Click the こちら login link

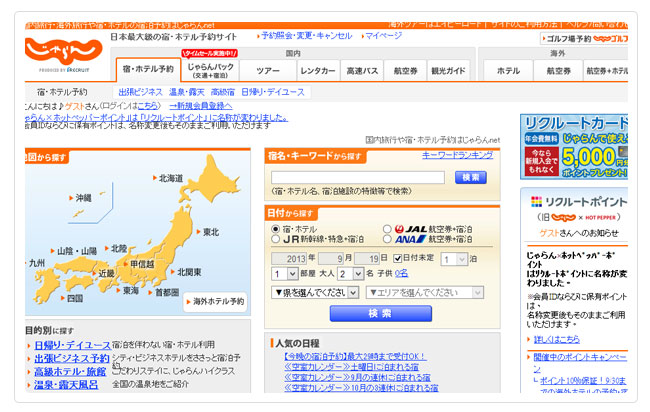pos(147,106)
